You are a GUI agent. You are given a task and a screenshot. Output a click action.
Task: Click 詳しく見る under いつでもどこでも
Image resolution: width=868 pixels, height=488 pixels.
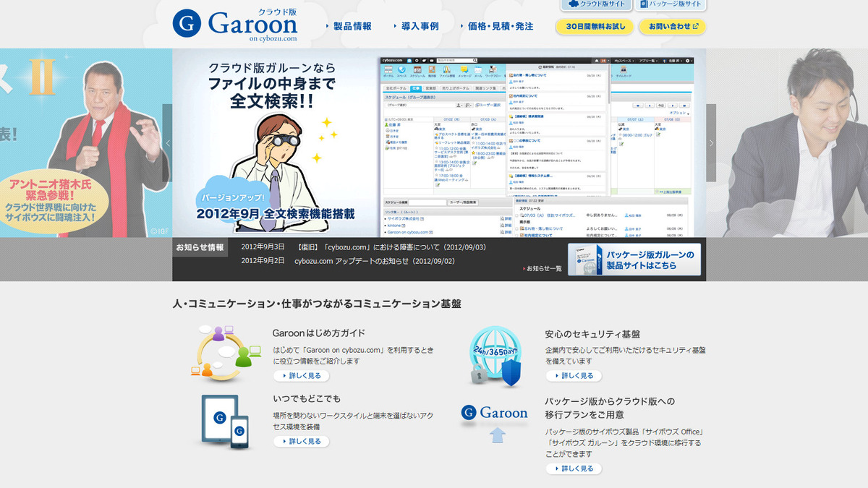pos(301,441)
